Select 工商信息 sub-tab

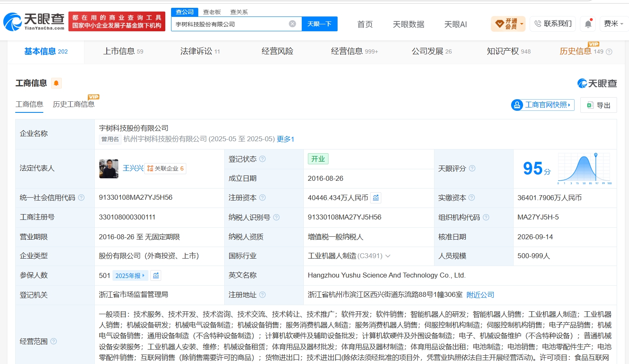pos(29,104)
